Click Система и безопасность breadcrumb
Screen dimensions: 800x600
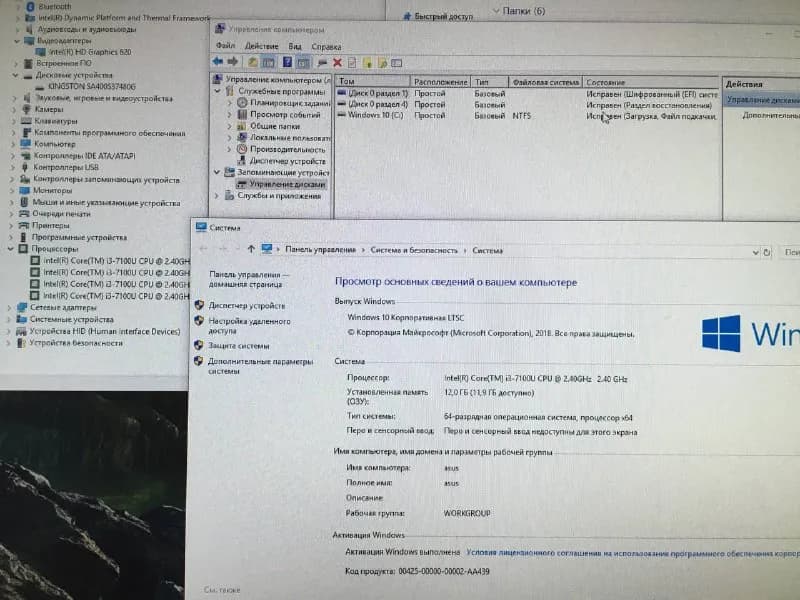414,250
